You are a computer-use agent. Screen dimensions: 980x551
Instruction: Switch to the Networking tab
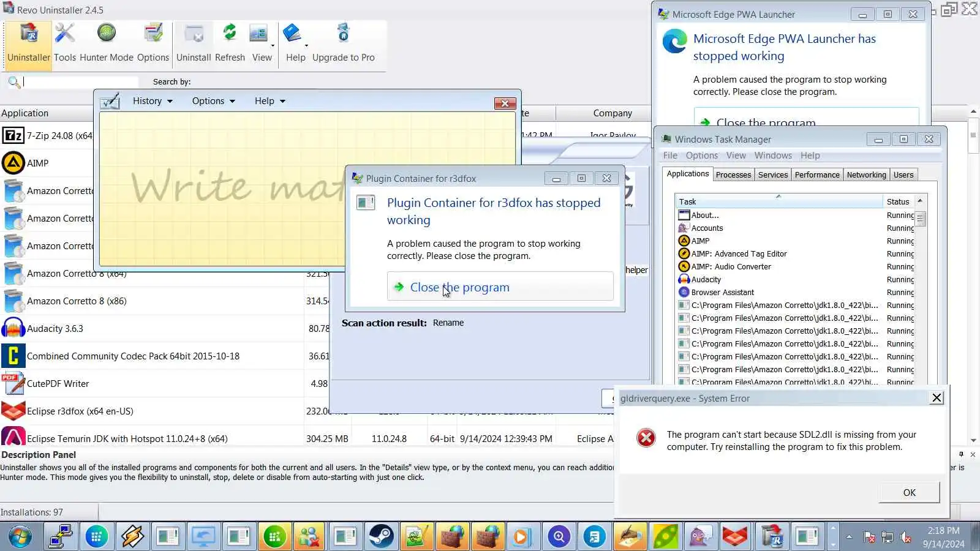(x=866, y=175)
